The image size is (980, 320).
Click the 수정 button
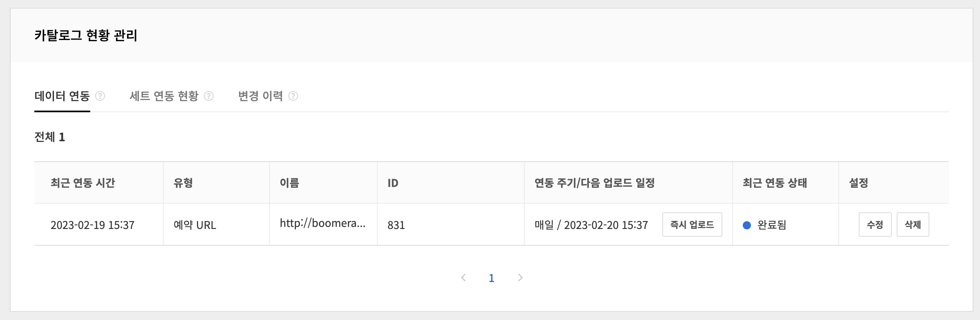click(875, 224)
